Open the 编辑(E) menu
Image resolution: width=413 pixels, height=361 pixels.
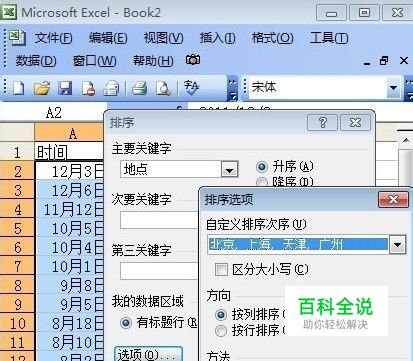[x=108, y=38]
